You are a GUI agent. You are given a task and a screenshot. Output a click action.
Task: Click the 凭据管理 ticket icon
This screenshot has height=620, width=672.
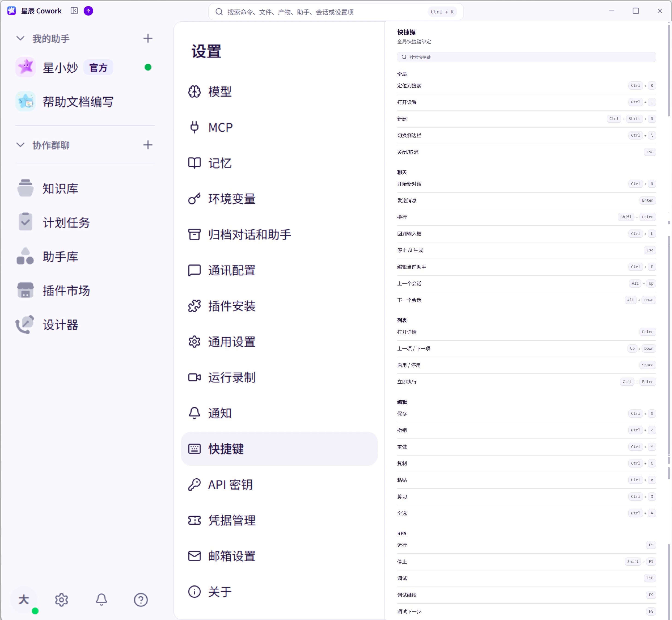click(195, 520)
